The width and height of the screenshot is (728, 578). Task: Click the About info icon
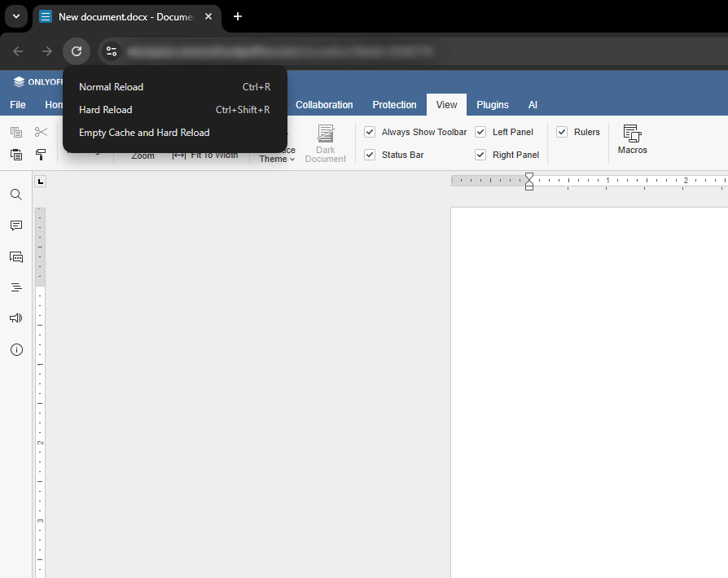click(x=15, y=349)
